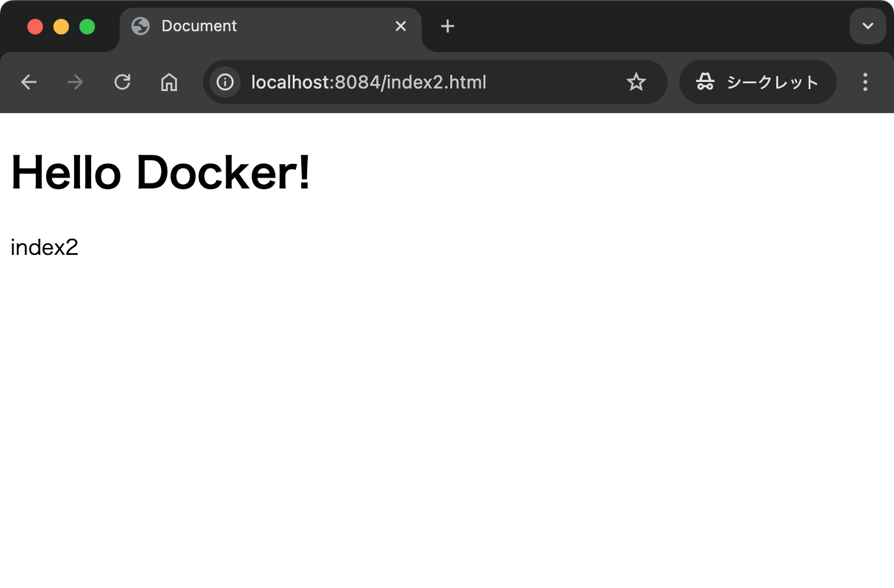The width and height of the screenshot is (894, 588).
Task: View site information for localhost
Action: (225, 82)
